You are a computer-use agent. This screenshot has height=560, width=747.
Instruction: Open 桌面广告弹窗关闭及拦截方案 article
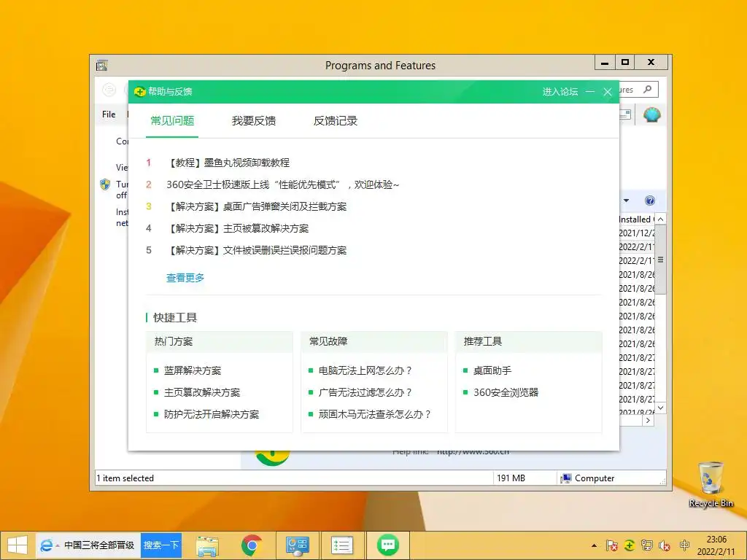coord(256,206)
